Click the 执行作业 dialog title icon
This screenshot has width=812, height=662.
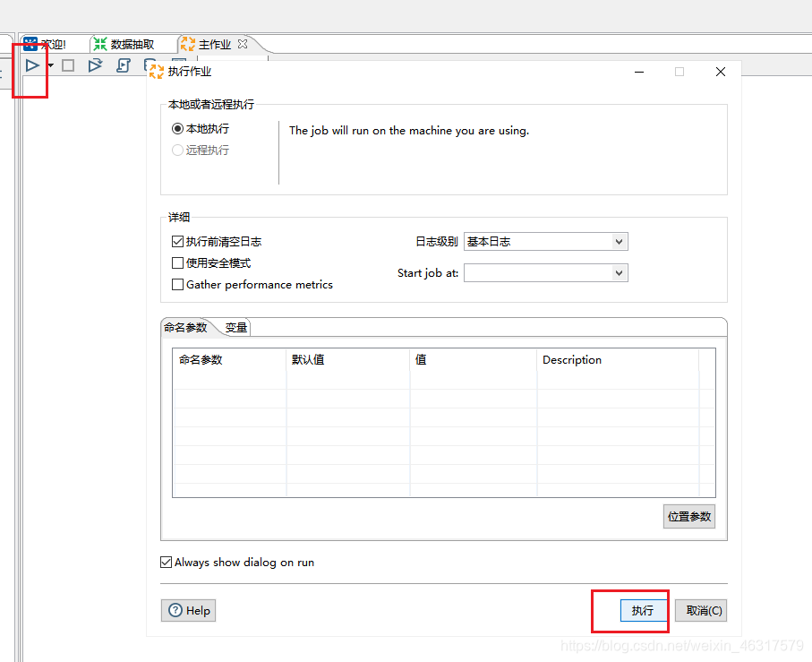[x=155, y=71]
